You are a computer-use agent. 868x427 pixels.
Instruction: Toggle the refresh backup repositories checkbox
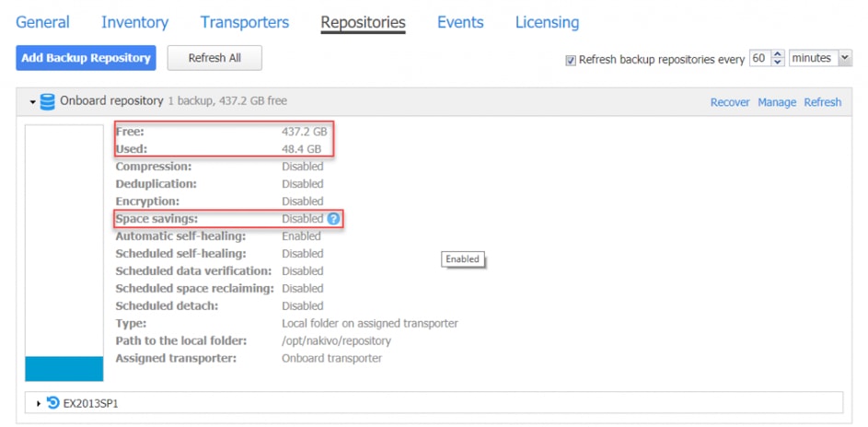tap(571, 60)
